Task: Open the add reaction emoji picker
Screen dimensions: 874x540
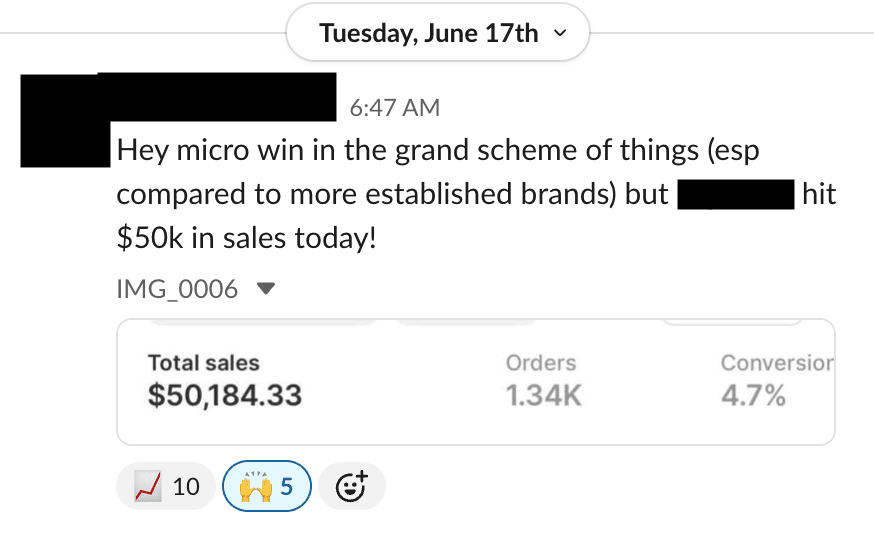Action: coord(350,487)
